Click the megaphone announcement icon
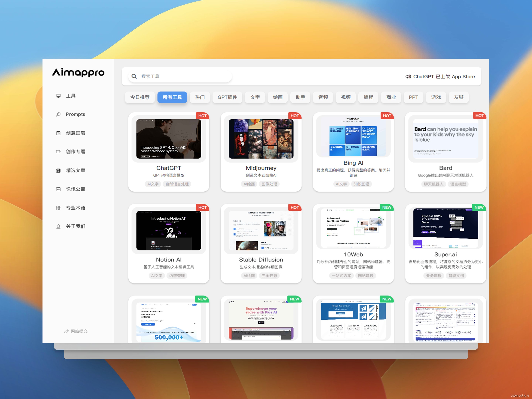532x399 pixels. tap(408, 76)
